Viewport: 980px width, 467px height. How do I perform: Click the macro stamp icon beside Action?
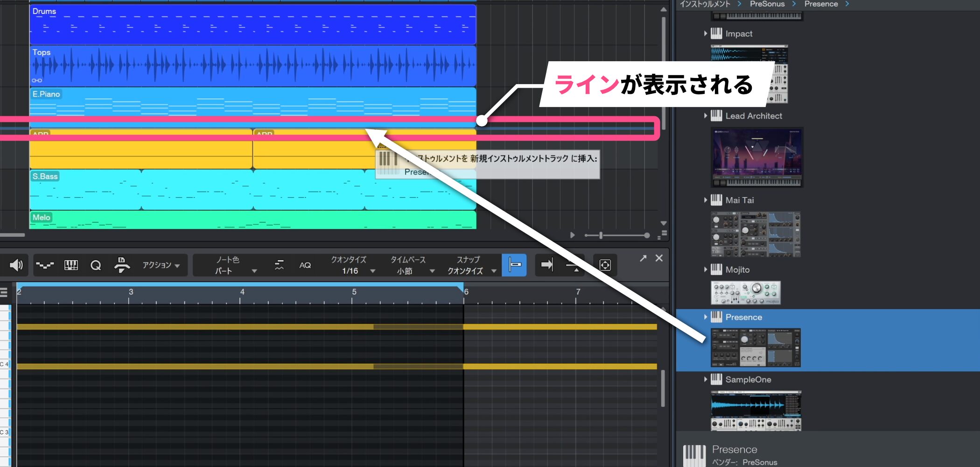pos(122,265)
